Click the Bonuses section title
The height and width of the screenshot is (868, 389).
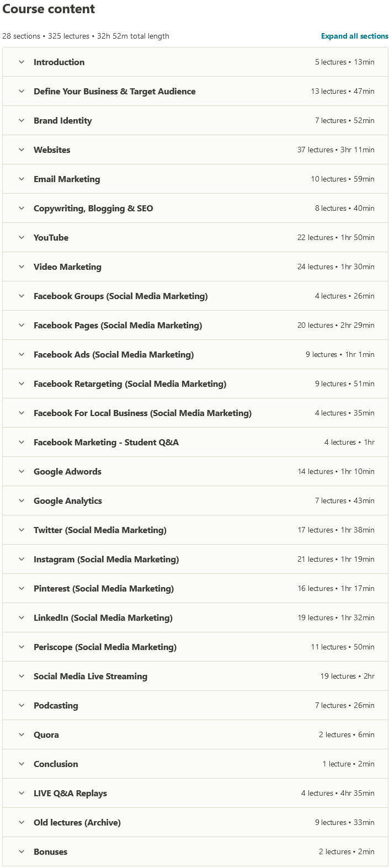point(50,852)
